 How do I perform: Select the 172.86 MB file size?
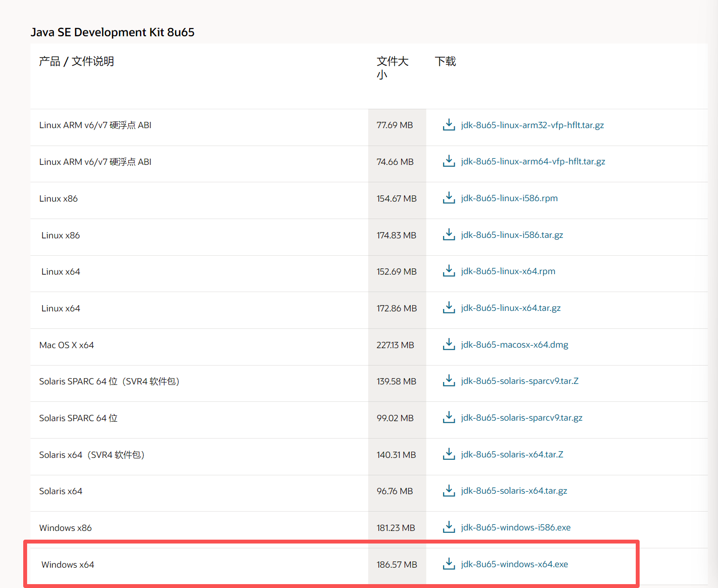point(397,308)
